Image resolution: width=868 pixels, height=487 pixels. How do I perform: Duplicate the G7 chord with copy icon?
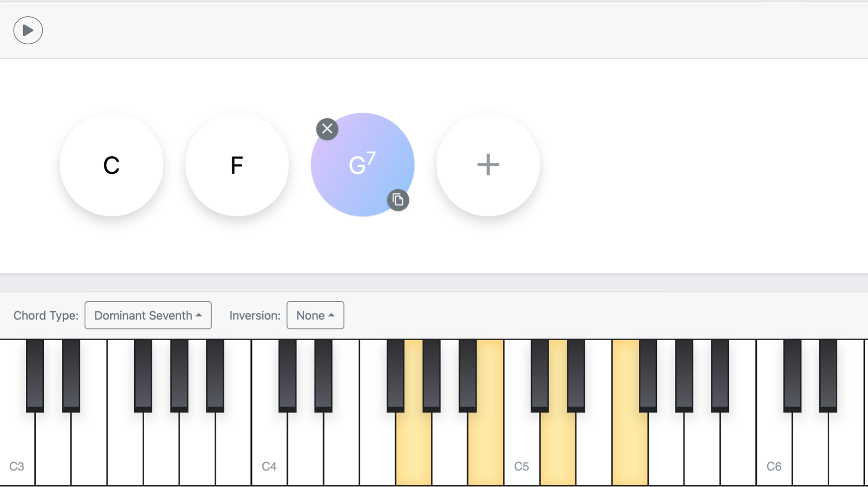pos(398,200)
